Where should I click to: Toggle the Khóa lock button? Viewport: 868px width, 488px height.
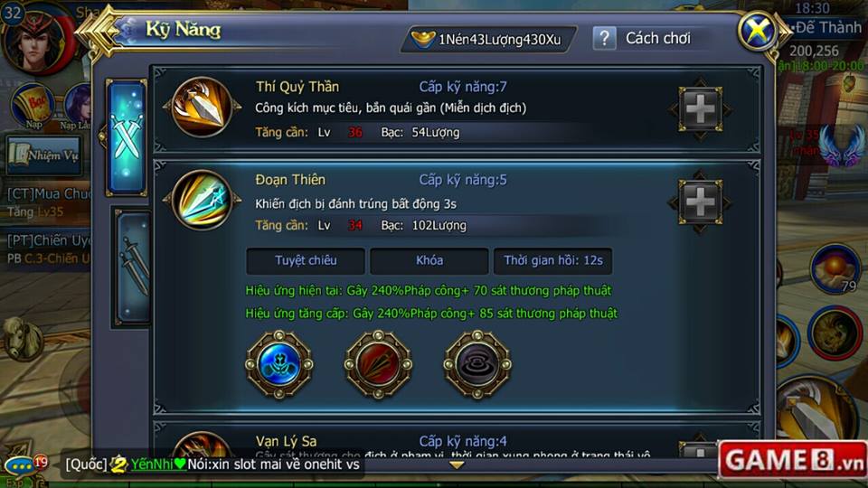429,260
